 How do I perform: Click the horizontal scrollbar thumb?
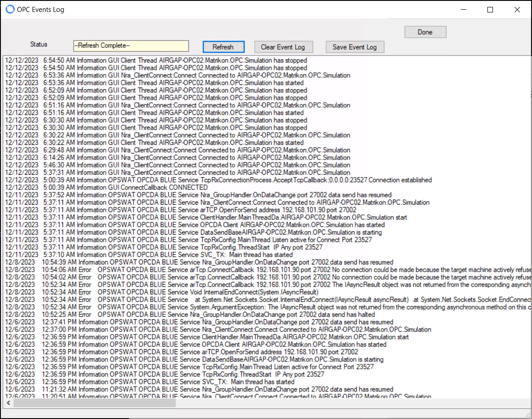[x=94, y=403]
